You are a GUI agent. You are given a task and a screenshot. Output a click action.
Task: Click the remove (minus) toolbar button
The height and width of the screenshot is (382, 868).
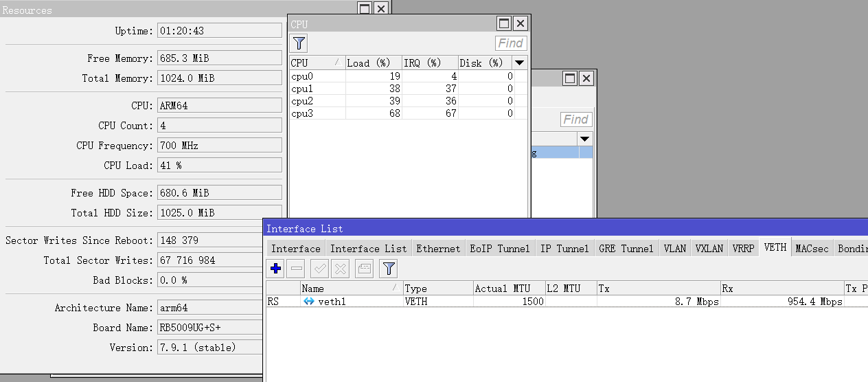pos(297,269)
